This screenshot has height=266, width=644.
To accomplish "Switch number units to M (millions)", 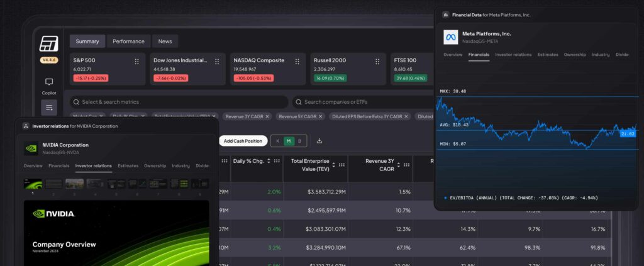I will pyautogui.click(x=289, y=141).
